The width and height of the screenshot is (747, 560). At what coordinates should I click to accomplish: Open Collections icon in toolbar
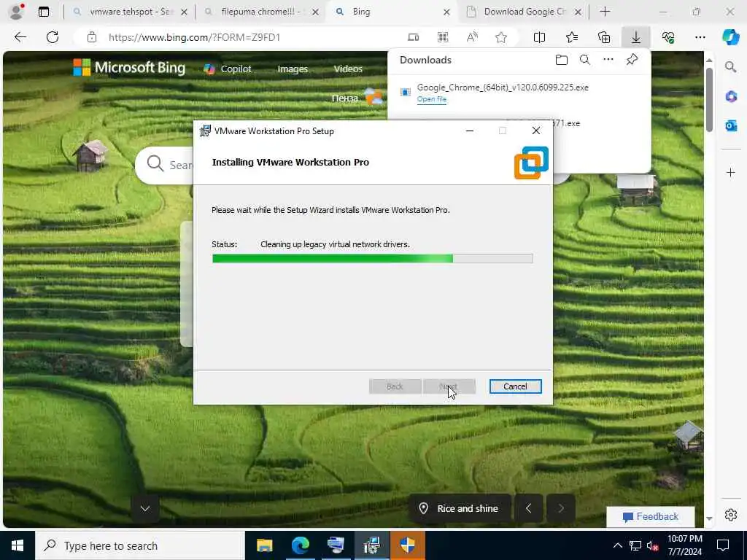pos(603,37)
